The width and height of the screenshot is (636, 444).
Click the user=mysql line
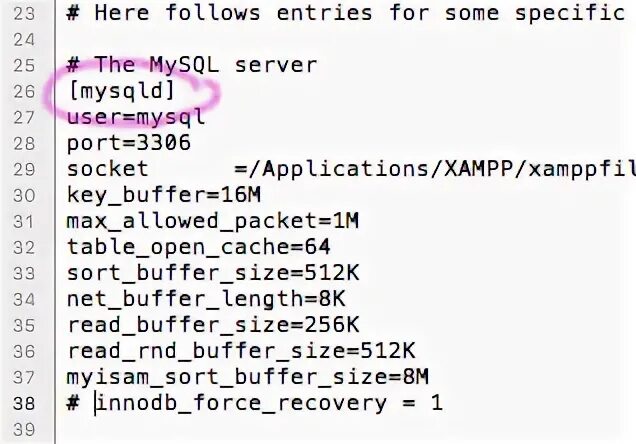point(136,117)
